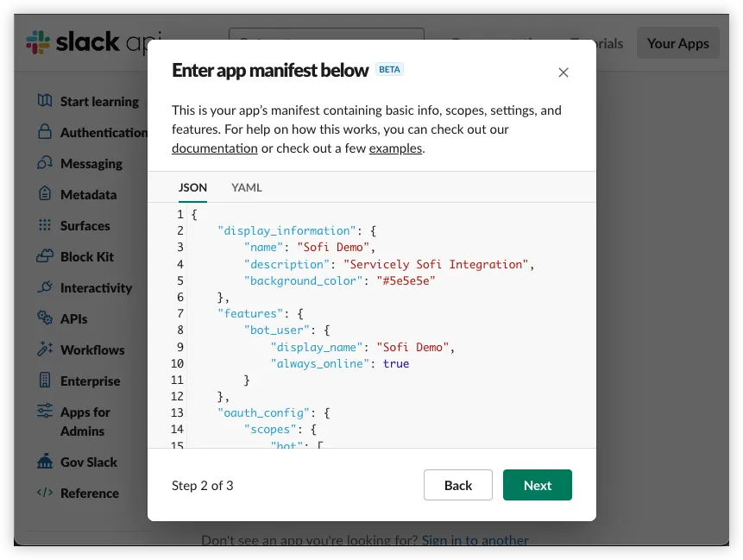Screen dimensions: 743x560
Task: Go Back to previous step
Action: [x=457, y=485]
